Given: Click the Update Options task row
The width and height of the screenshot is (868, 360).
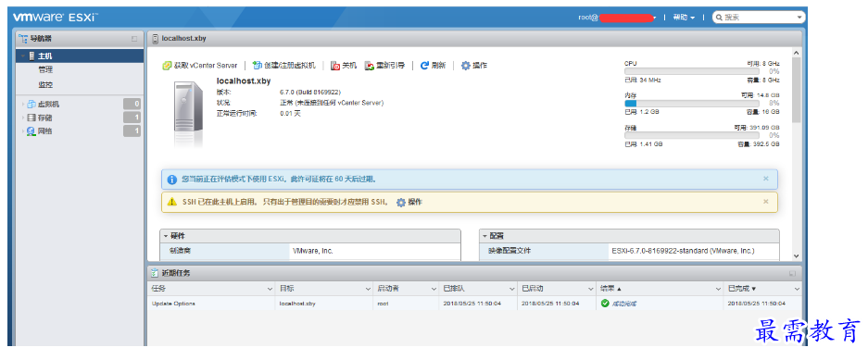Looking at the screenshot, I should 474,303.
